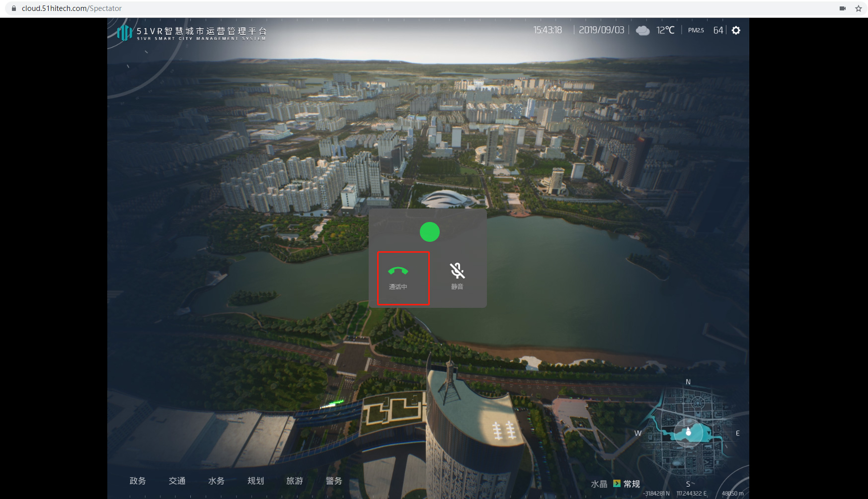868x499 pixels.
Task: Click the latitude readout -31.84281 N
Action: 656,494
